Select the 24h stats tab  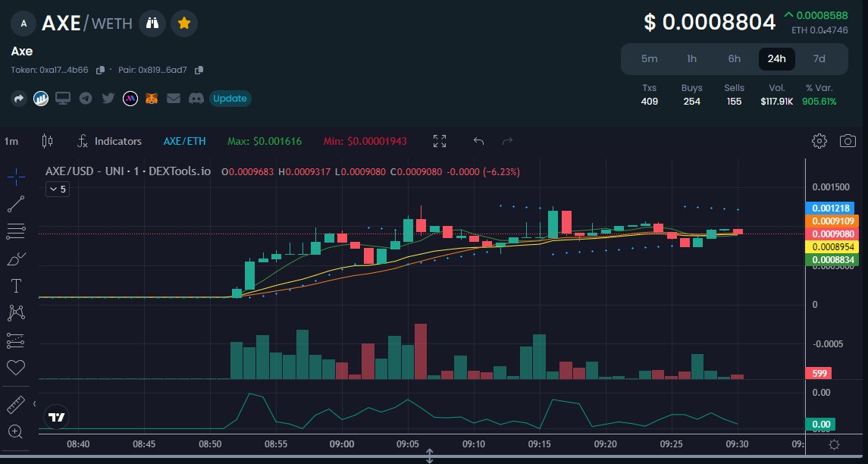(x=777, y=58)
